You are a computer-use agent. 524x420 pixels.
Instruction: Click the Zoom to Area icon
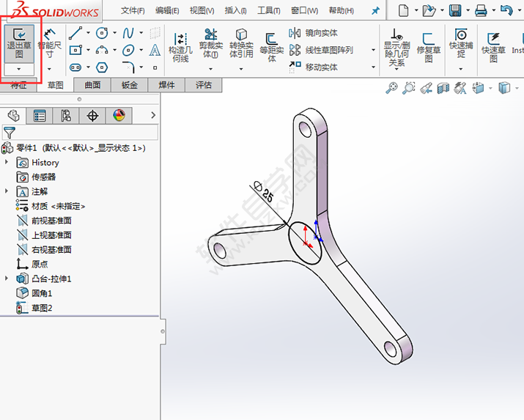point(409,88)
